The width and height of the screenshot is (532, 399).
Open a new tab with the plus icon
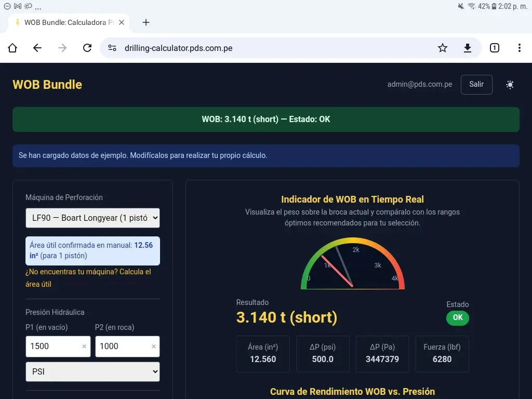(x=145, y=22)
